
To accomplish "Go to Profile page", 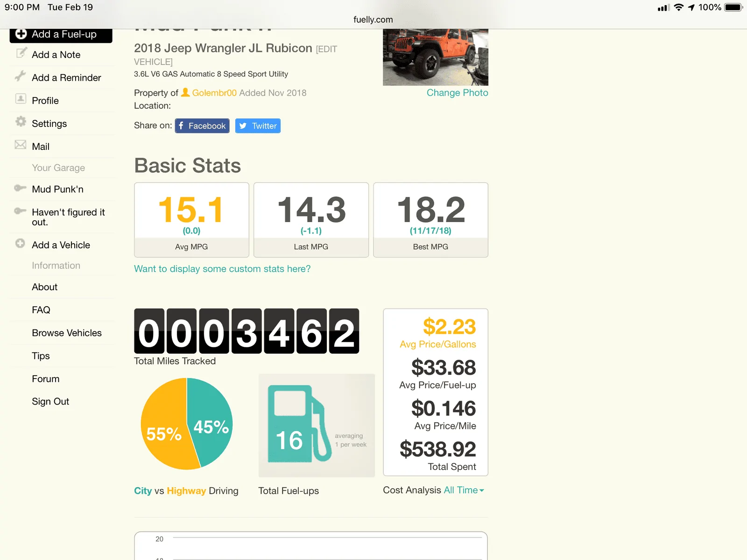I will 45,100.
